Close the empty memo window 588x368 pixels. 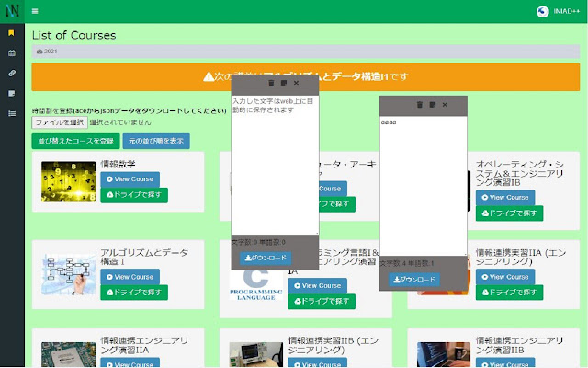pos(296,83)
